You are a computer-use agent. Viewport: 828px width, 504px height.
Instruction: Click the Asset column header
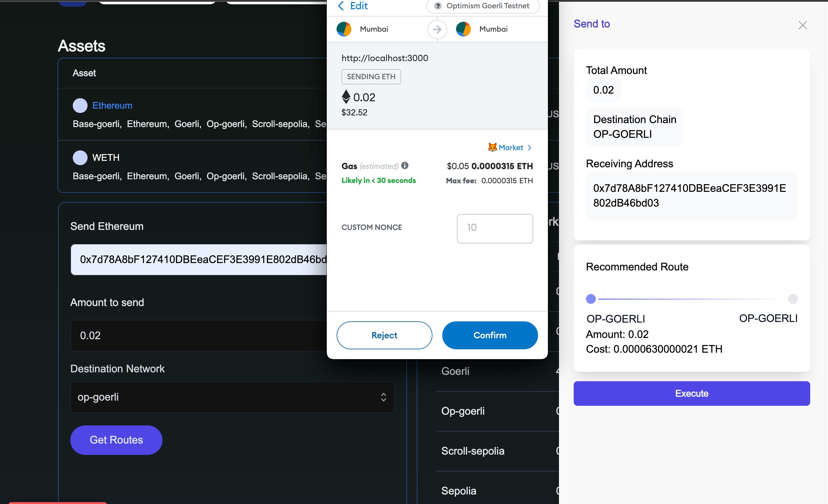[x=84, y=73]
